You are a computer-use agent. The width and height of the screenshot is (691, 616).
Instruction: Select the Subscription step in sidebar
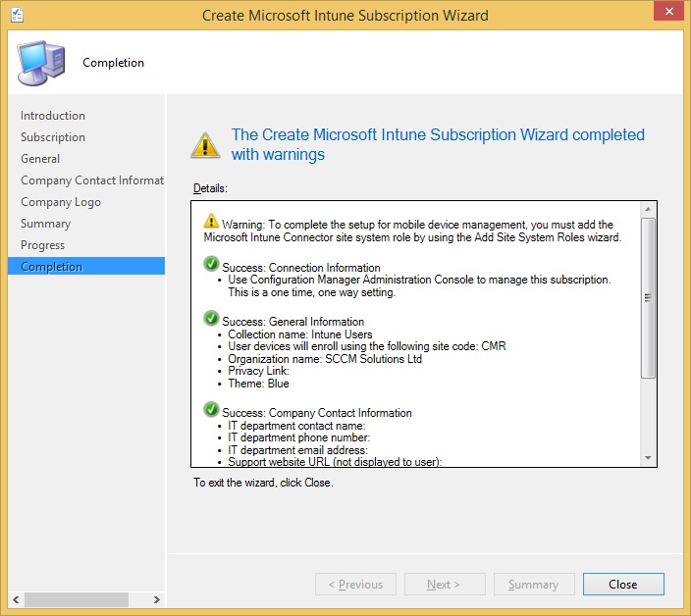(x=53, y=137)
